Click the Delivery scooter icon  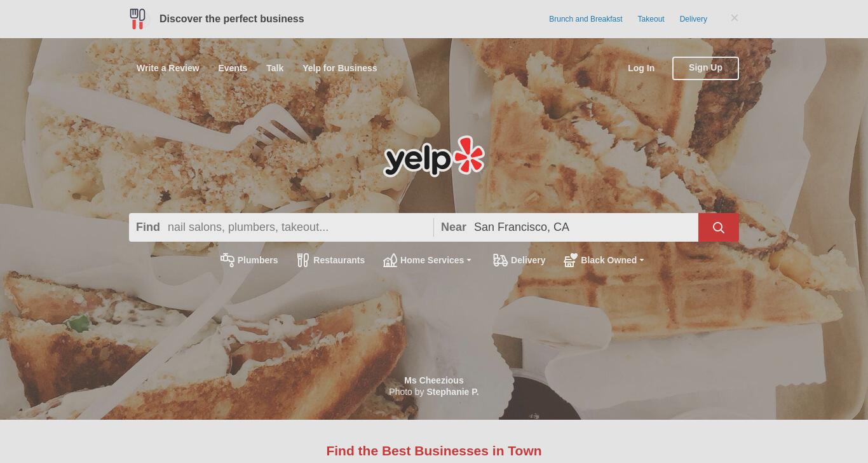pos(501,260)
